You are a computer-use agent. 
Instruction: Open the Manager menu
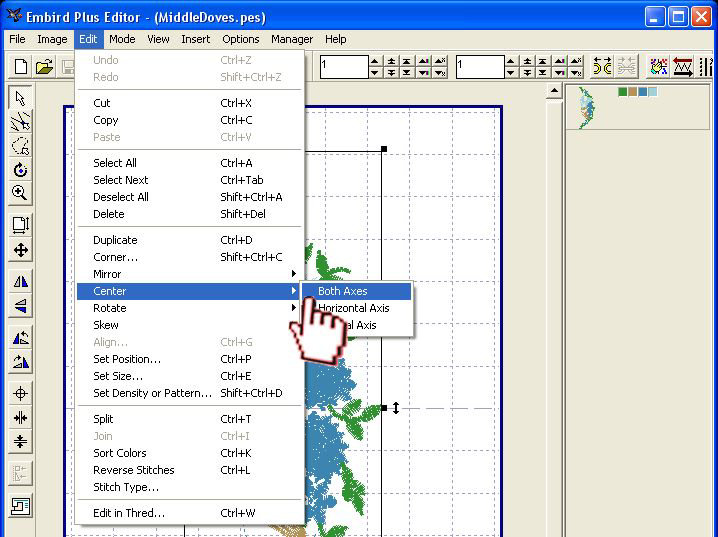[x=292, y=39]
